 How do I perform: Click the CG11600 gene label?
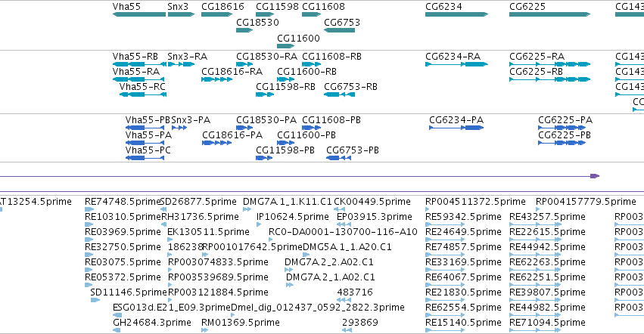pos(298,38)
